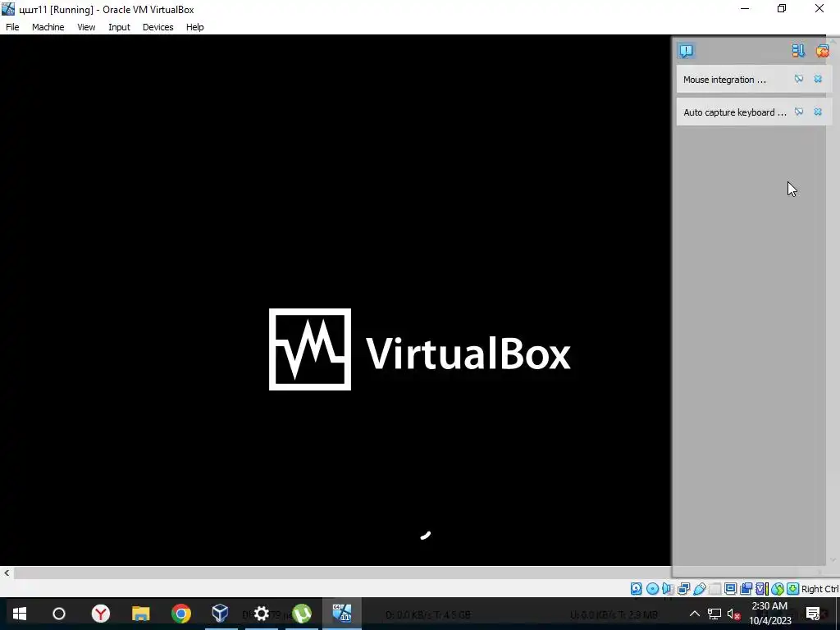Open File Explorer from taskbar
Viewport: 840px width, 630px height.
141,614
